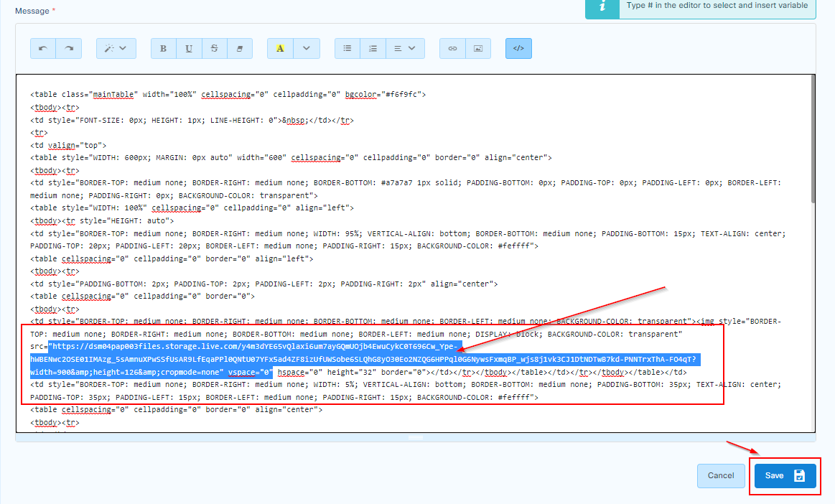
Task: Toggle bold formatting
Action: coord(163,48)
